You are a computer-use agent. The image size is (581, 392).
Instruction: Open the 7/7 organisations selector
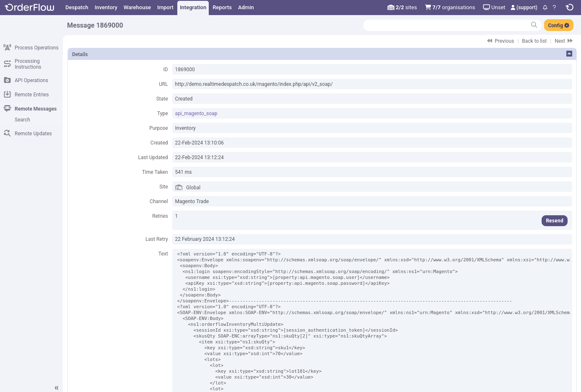point(450,8)
